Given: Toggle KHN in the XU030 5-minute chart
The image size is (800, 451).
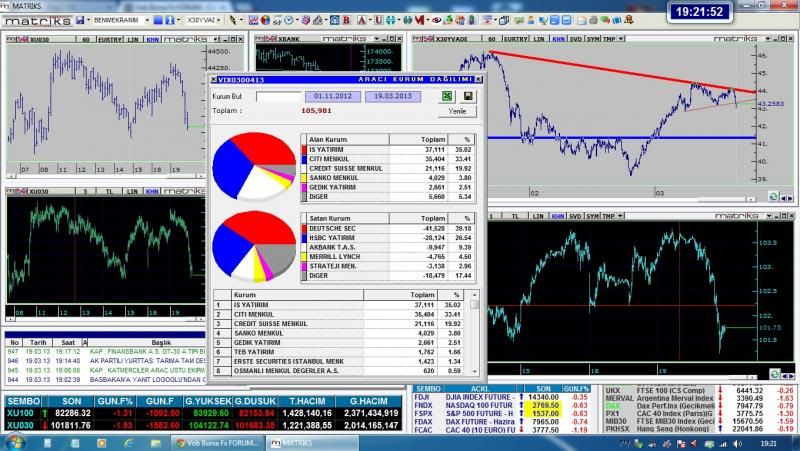Looking at the screenshot, I should (152, 191).
